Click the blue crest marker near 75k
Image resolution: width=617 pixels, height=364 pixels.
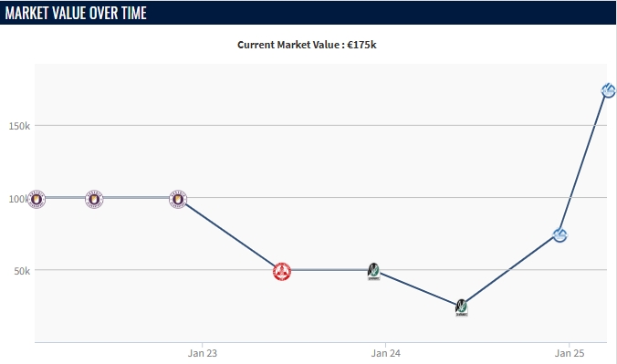[x=559, y=235]
